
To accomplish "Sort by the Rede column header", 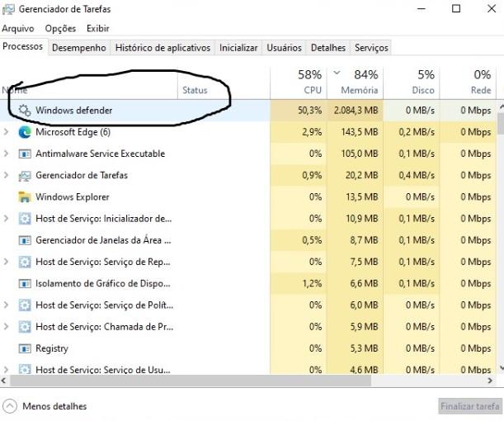I will coord(468,83).
